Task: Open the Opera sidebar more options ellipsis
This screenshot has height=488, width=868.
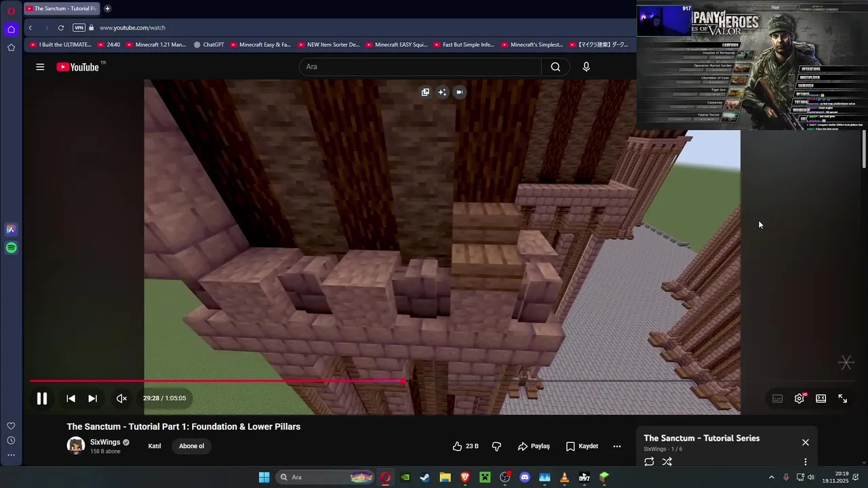Action: (11, 455)
